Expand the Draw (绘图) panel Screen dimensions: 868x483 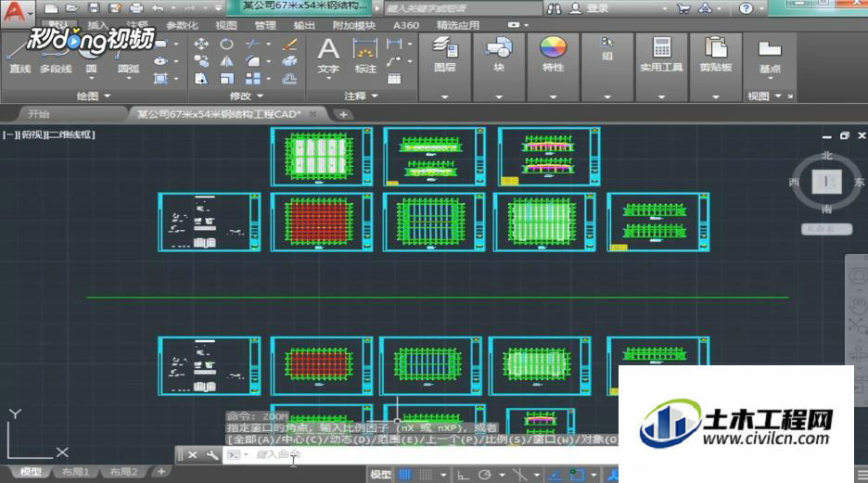(x=93, y=96)
